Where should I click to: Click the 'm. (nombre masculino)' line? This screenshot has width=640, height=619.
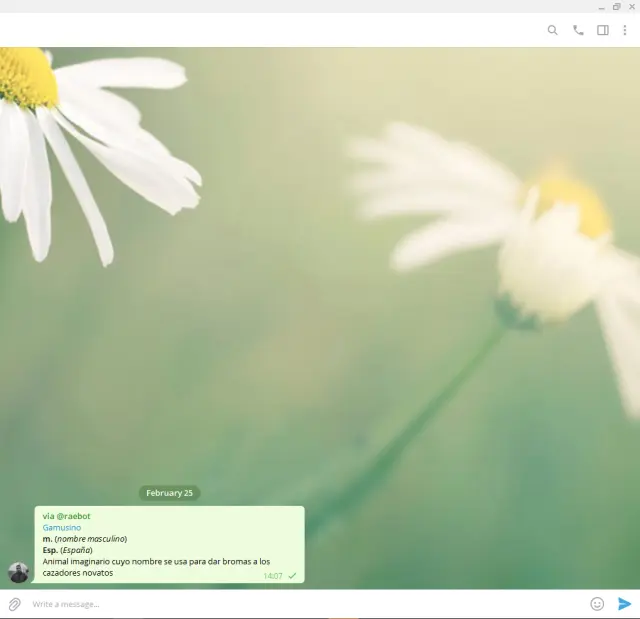pyautogui.click(x=84, y=539)
